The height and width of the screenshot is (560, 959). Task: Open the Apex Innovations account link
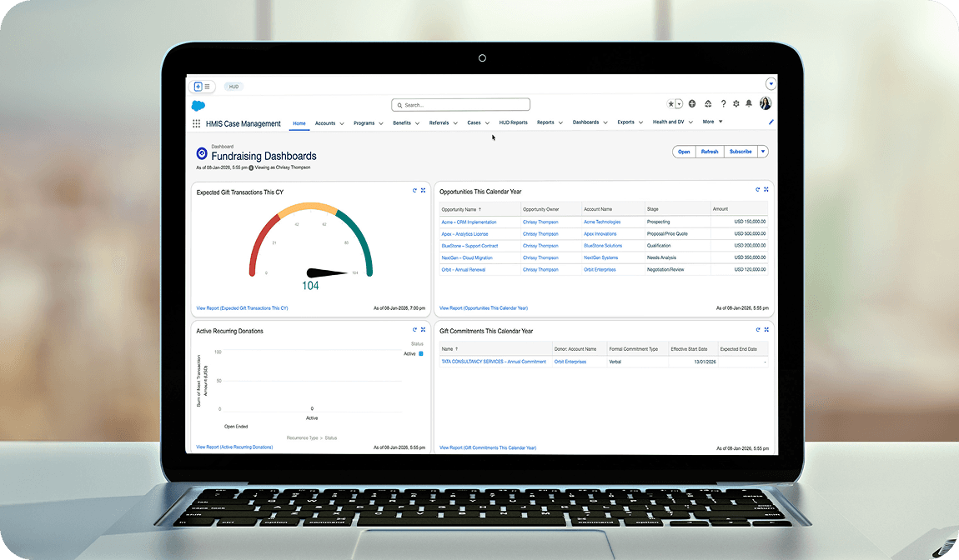[x=600, y=233]
